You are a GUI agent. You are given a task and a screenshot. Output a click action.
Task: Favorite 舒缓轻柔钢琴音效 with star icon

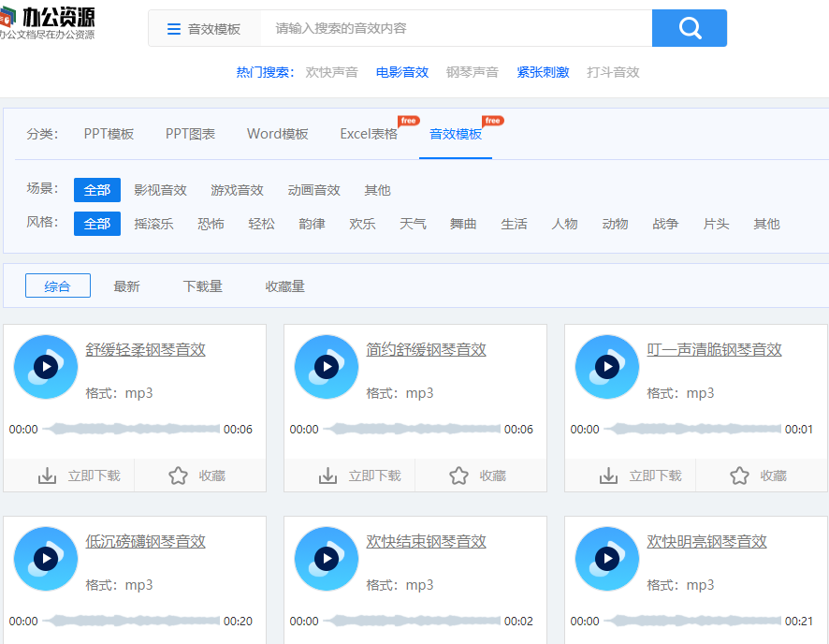(178, 476)
